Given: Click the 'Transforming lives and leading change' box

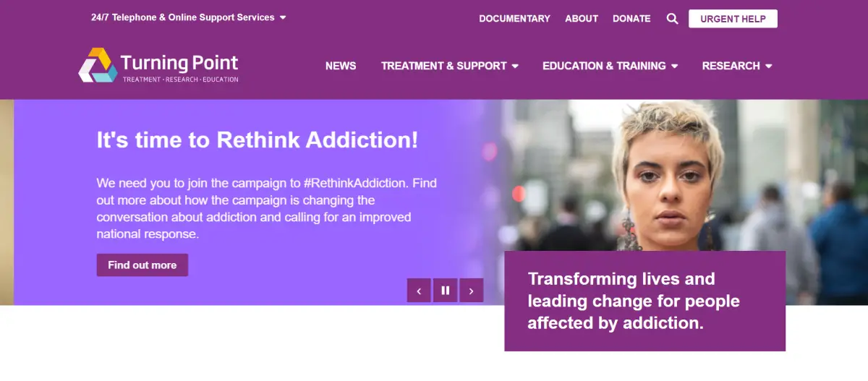Looking at the screenshot, I should click(x=644, y=301).
